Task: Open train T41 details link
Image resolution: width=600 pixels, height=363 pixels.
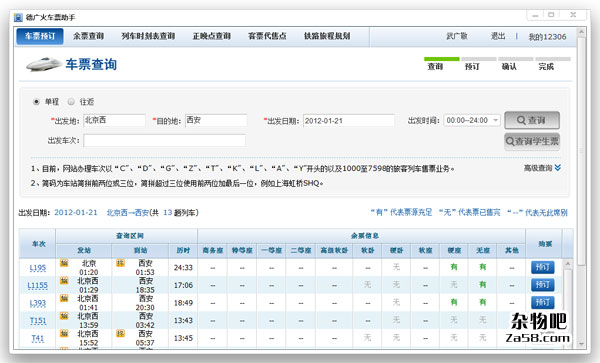Action: [x=38, y=339]
